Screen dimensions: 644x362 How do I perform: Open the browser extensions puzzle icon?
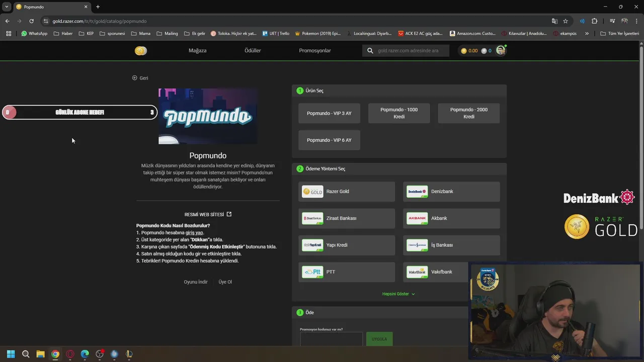coord(595,21)
